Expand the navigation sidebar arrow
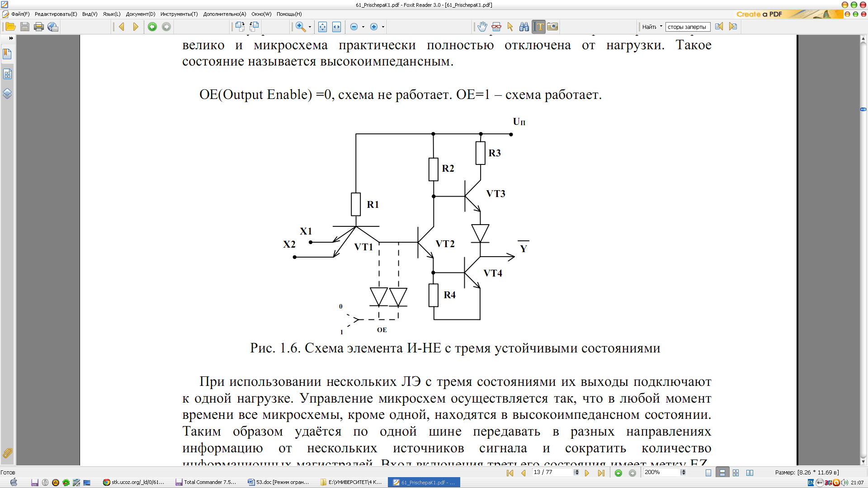868x488 pixels. click(x=11, y=38)
